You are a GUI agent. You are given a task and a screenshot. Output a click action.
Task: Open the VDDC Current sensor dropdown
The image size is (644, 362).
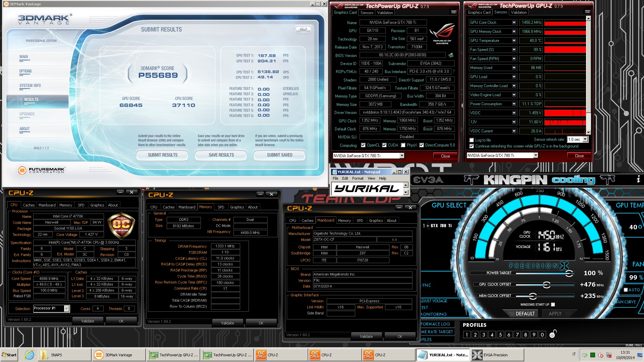pyautogui.click(x=514, y=131)
